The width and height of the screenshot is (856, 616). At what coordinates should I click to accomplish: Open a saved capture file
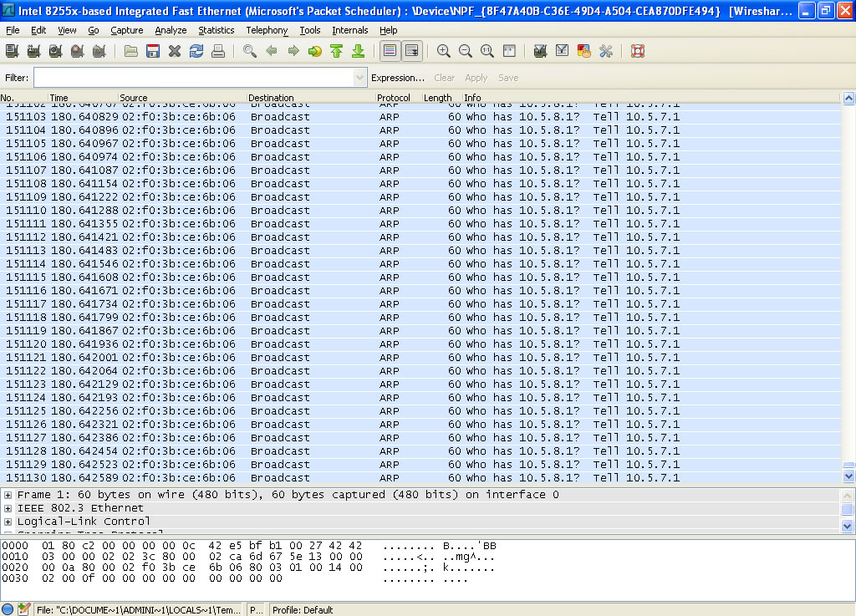click(131, 51)
